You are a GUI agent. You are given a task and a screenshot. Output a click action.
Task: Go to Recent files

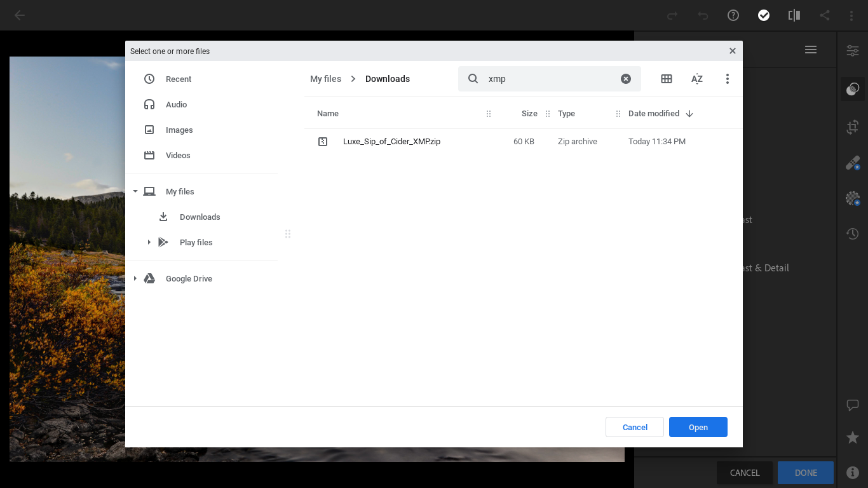179,79
